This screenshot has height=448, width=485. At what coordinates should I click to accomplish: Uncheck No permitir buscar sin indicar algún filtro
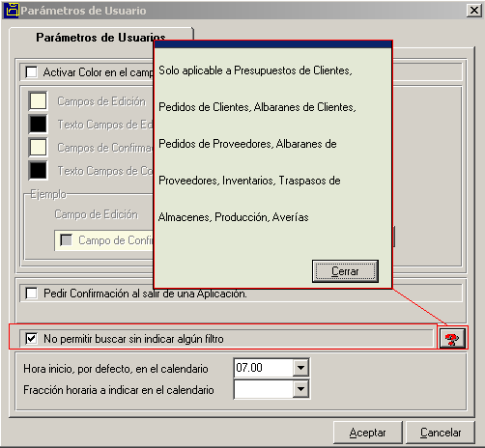[32, 339]
